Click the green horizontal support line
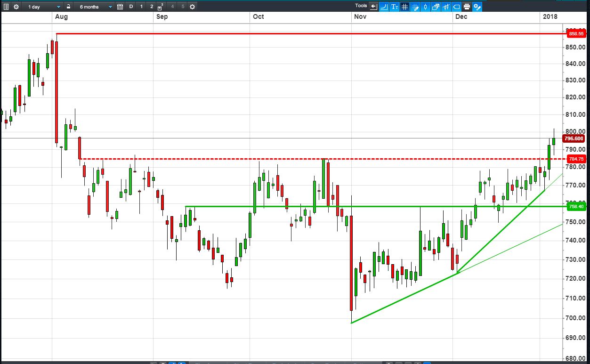The image size is (590, 364). click(375, 206)
